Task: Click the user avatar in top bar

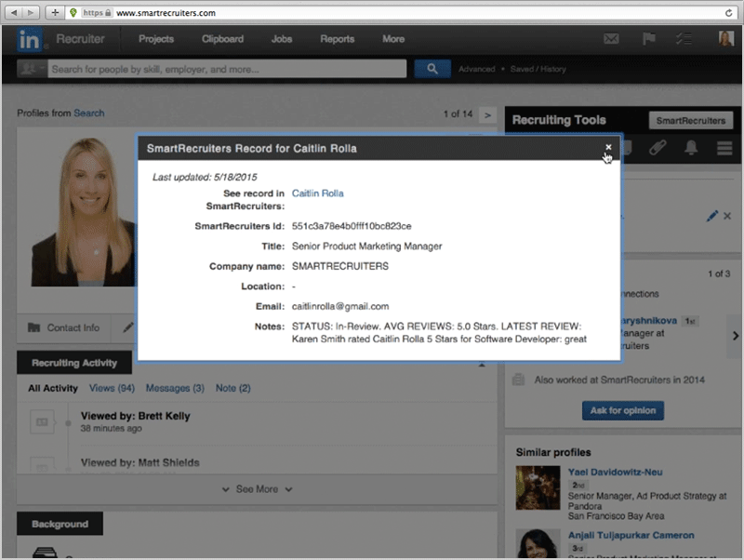Action: [726, 38]
